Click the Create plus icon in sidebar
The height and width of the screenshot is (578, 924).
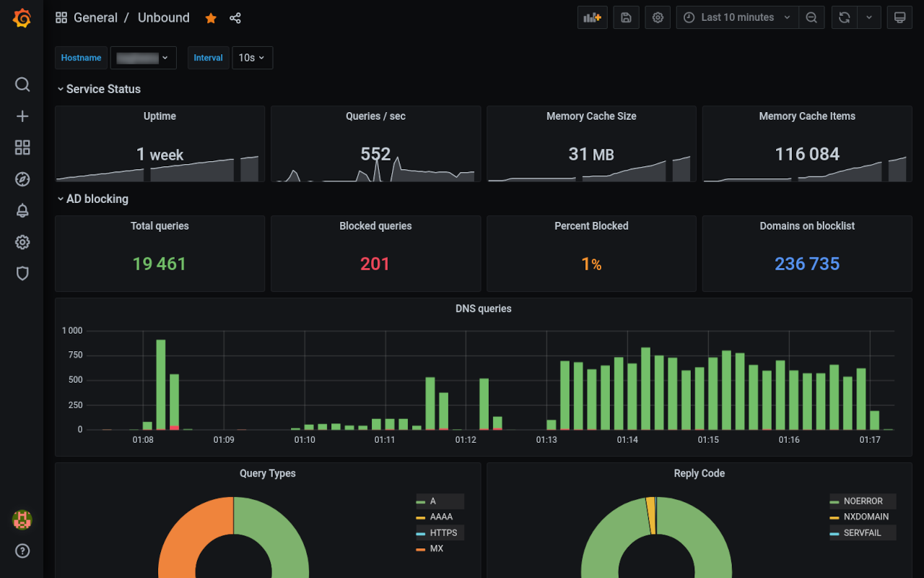tap(22, 116)
